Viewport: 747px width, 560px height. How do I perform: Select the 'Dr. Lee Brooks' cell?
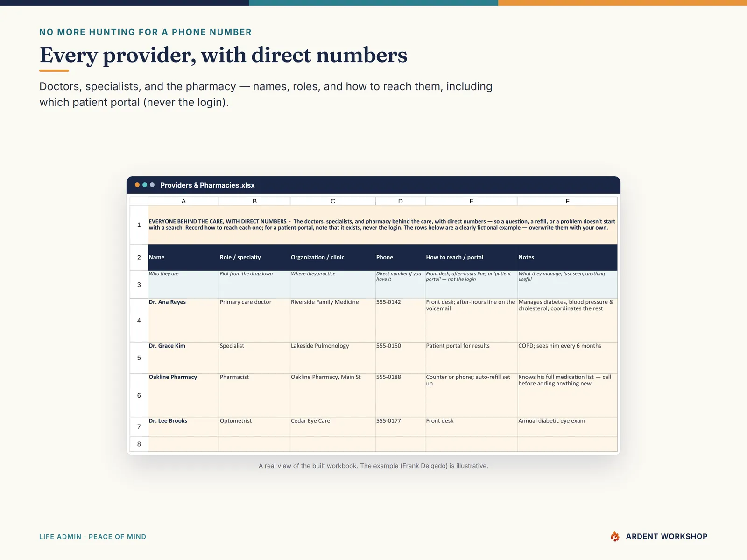click(x=183, y=427)
